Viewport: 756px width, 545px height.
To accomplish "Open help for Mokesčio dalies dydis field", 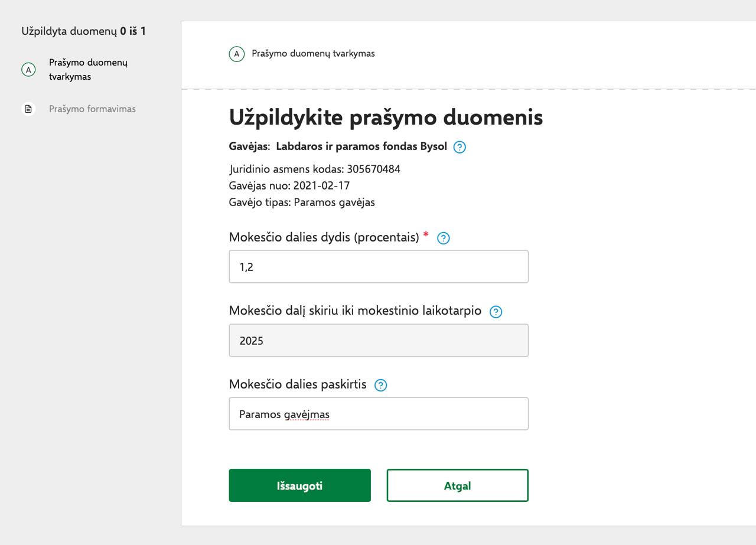I will [x=443, y=238].
